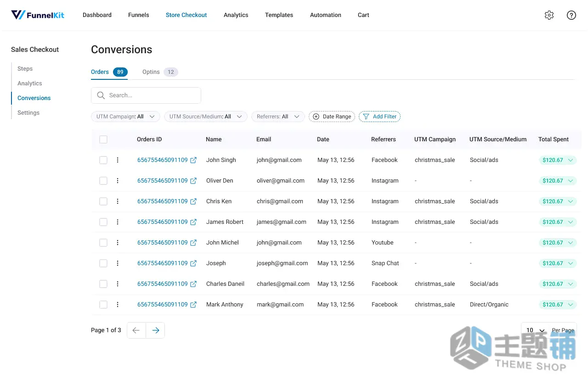Open three-dot menu for Charles Daneil row
Image resolution: width=588 pixels, height=384 pixels.
[x=118, y=284]
